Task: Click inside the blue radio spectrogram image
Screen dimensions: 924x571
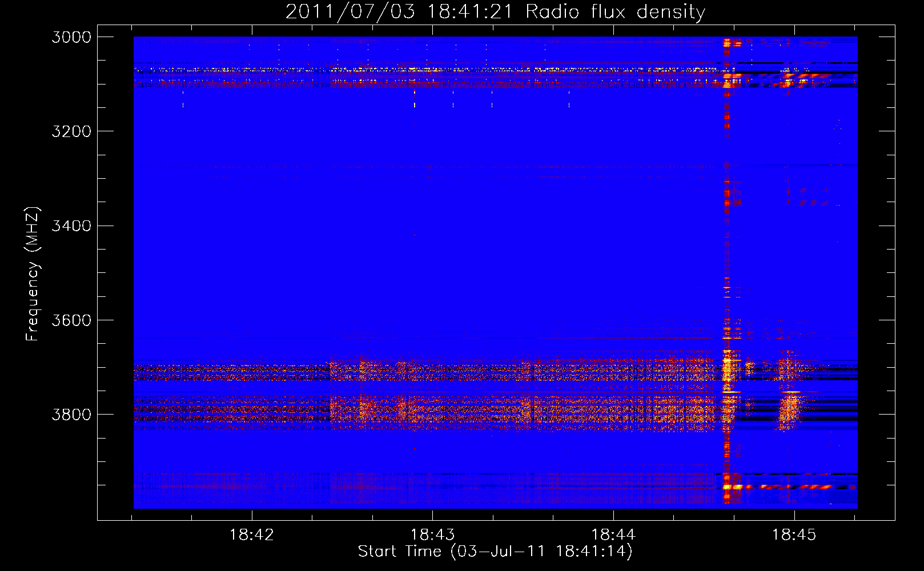Action: (x=495, y=272)
